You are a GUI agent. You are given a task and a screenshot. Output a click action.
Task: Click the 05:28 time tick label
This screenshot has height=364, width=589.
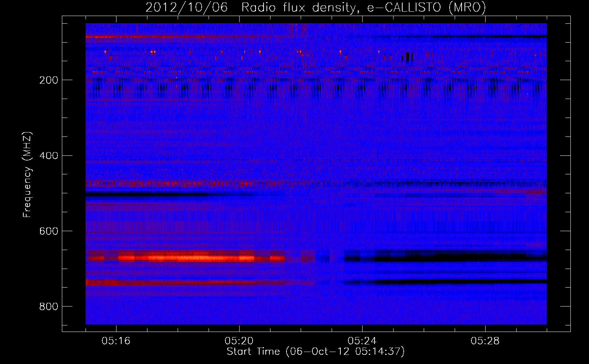485,341
